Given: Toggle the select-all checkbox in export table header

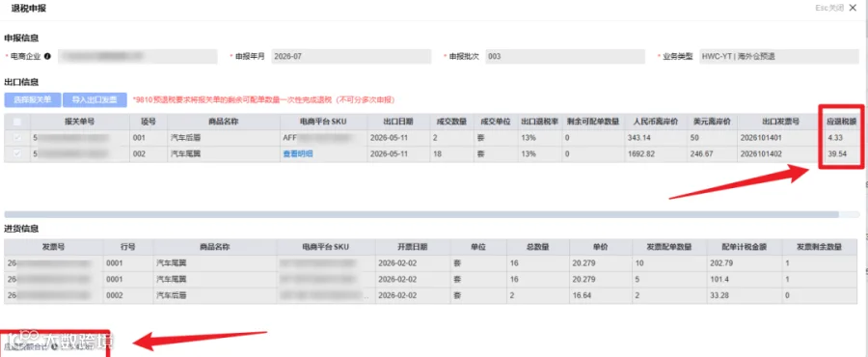Looking at the screenshot, I should pos(17,122).
